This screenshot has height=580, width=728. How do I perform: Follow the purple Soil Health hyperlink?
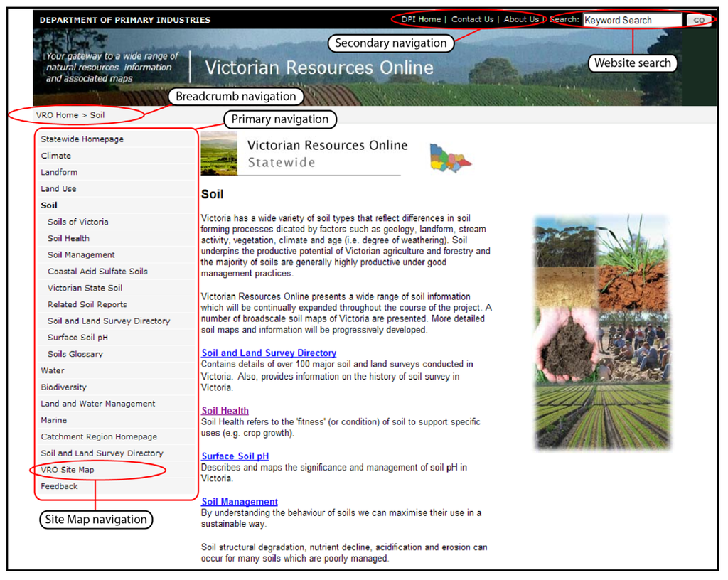point(225,411)
